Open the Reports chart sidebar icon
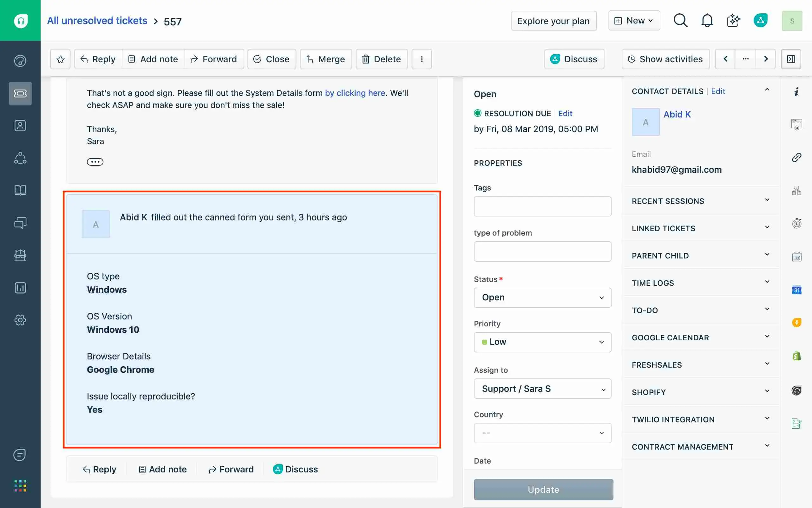The image size is (812, 508). (20, 288)
